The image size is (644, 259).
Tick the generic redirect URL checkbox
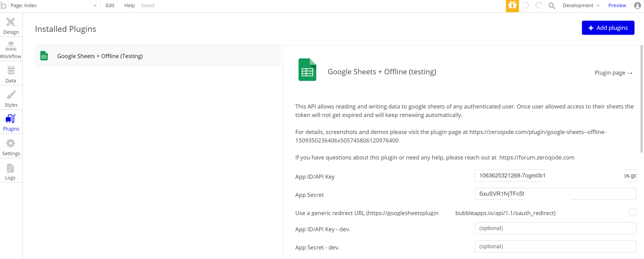[x=633, y=212]
